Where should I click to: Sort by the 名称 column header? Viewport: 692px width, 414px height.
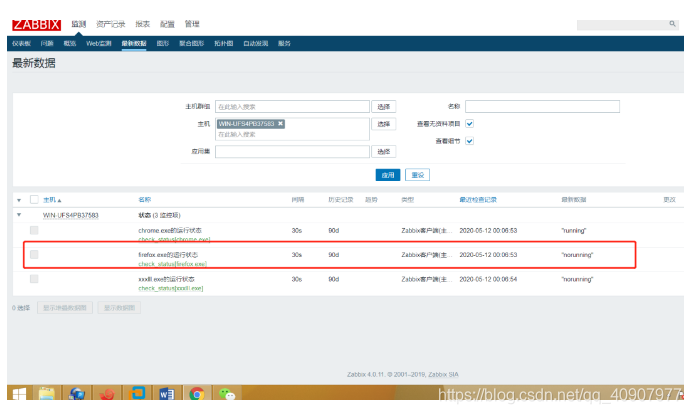(x=145, y=200)
